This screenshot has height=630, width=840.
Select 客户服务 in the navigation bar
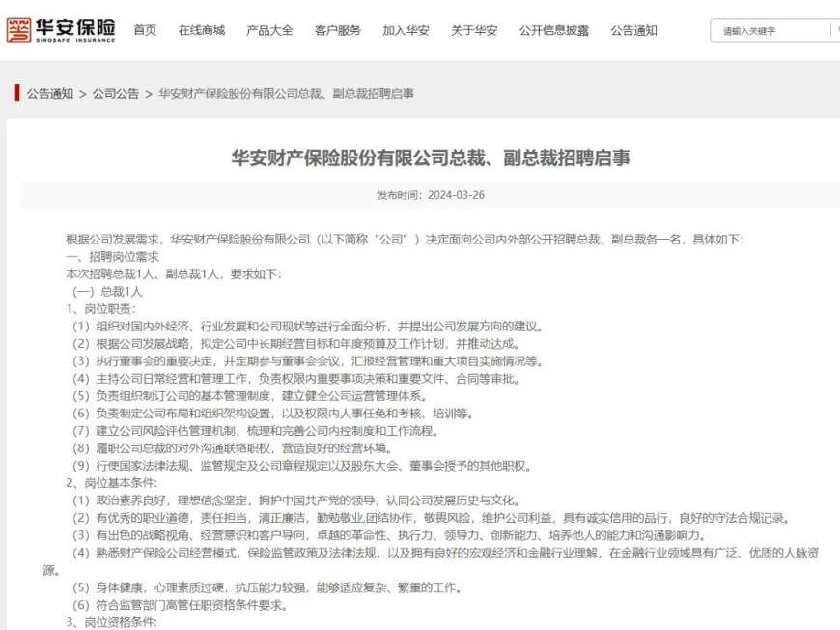pyautogui.click(x=338, y=30)
